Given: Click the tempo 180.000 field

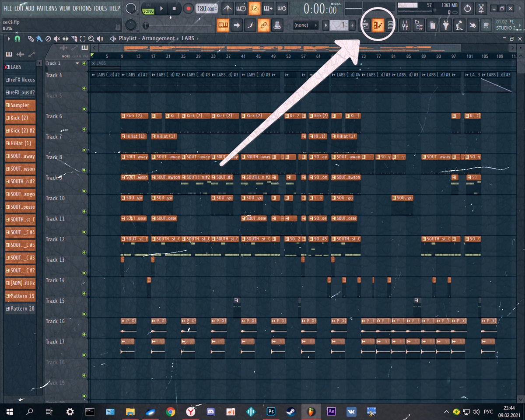Looking at the screenshot, I should [x=206, y=9].
